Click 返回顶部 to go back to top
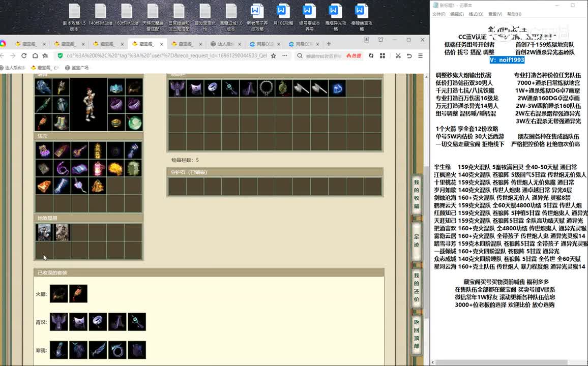588x366 pixels. pyautogui.click(x=416, y=334)
